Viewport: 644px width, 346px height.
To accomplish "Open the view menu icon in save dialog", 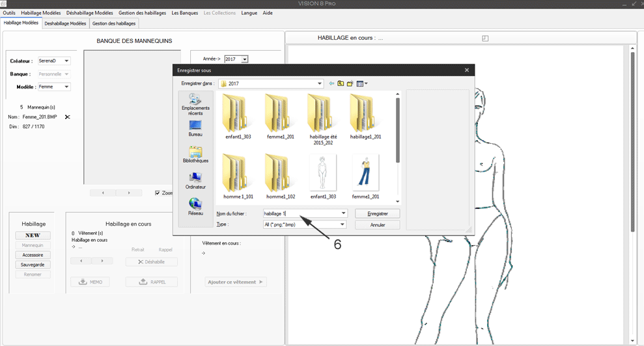I will click(x=362, y=83).
